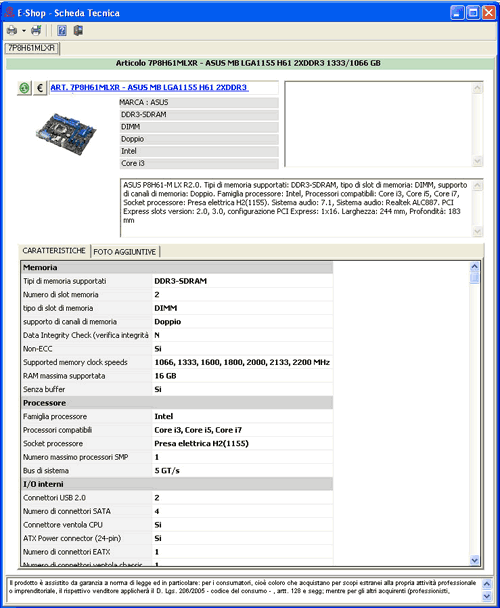Viewport: 500px width, 608px height.
Task: Click the printer icon with green checkmark
Action: [x=36, y=30]
